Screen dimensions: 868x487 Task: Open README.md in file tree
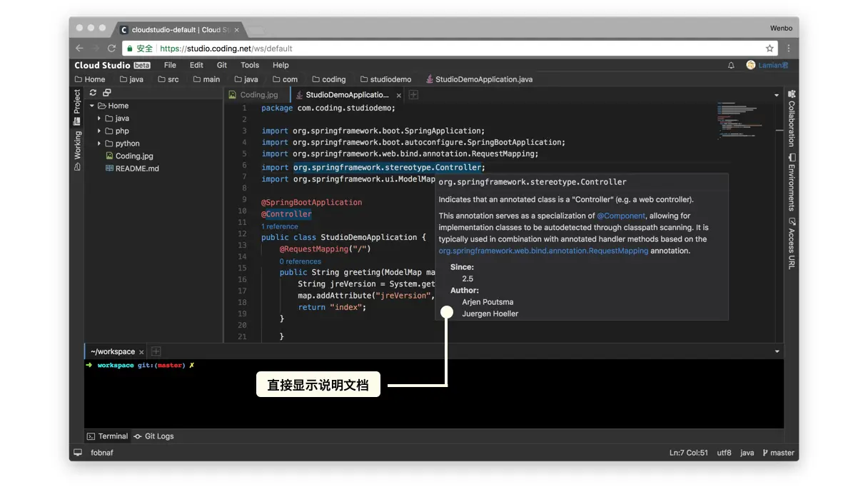tap(132, 169)
